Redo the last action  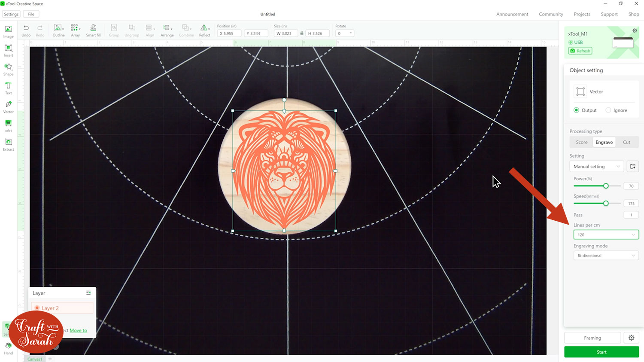pyautogui.click(x=40, y=30)
